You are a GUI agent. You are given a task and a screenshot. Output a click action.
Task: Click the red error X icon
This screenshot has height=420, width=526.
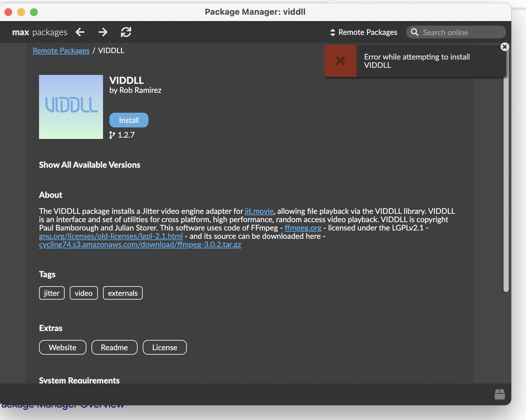(x=340, y=61)
